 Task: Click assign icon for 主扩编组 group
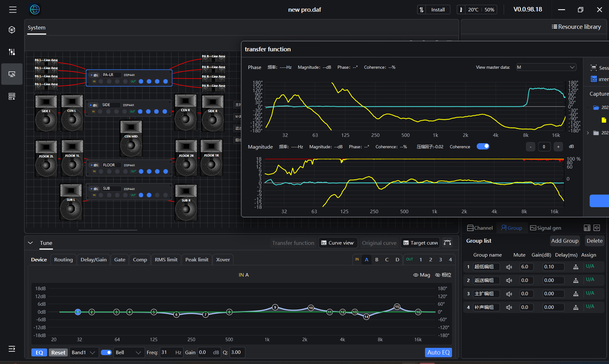tap(575, 294)
